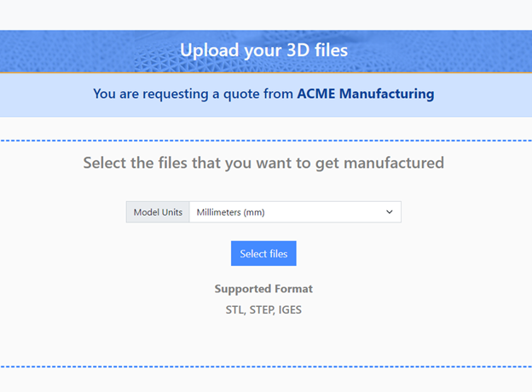Click the ACME Manufacturing company name

(366, 94)
